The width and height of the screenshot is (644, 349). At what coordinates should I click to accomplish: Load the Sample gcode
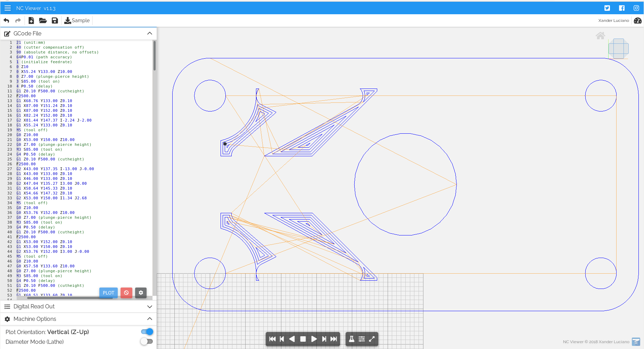77,20
